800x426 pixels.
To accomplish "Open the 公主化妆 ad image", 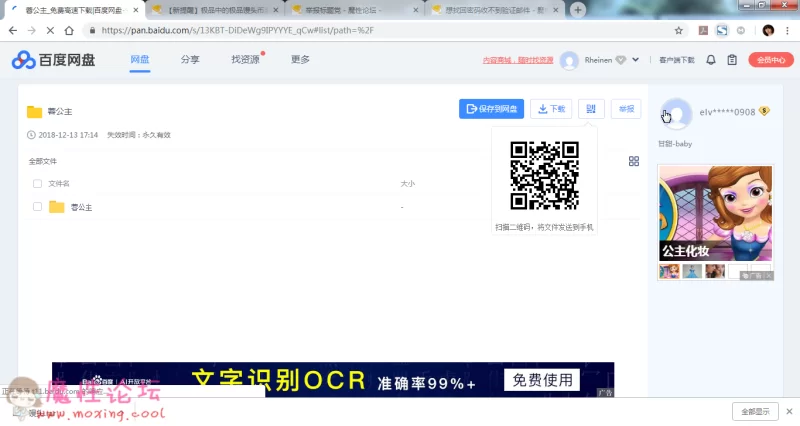I will click(x=715, y=213).
